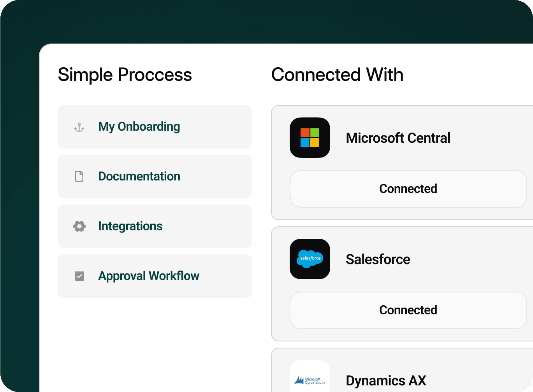Viewport: 533px width, 392px height.
Task: Click the Connected With heading
Action: coord(338,75)
